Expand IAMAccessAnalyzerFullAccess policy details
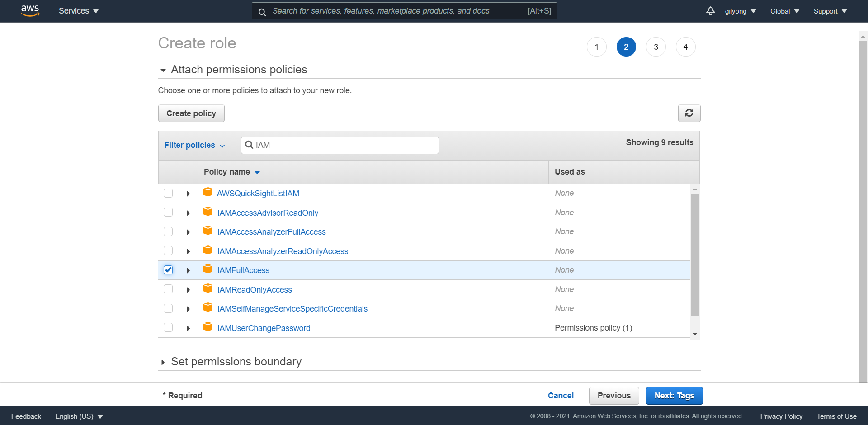868x425 pixels. click(188, 232)
